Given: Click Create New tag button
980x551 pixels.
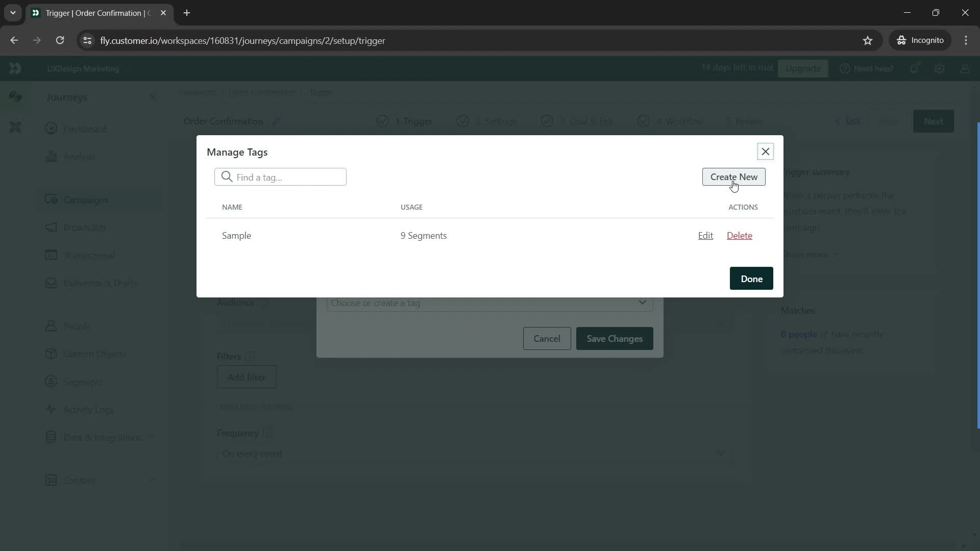Looking at the screenshot, I should point(733,177).
